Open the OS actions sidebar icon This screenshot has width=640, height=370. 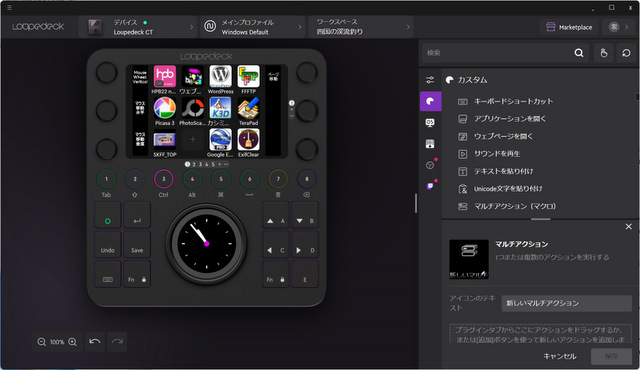(430, 122)
